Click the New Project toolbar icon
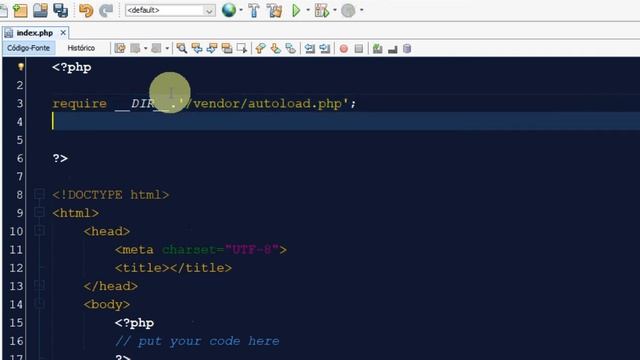 point(20,10)
